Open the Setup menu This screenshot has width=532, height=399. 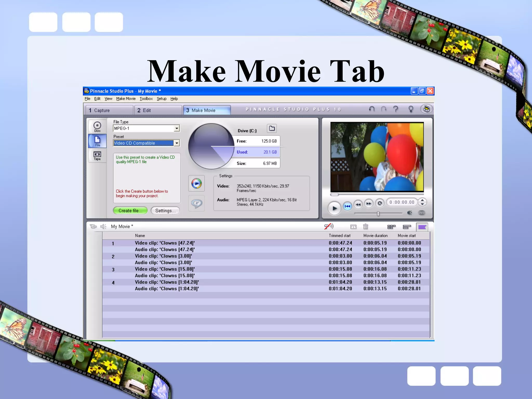[161, 99]
